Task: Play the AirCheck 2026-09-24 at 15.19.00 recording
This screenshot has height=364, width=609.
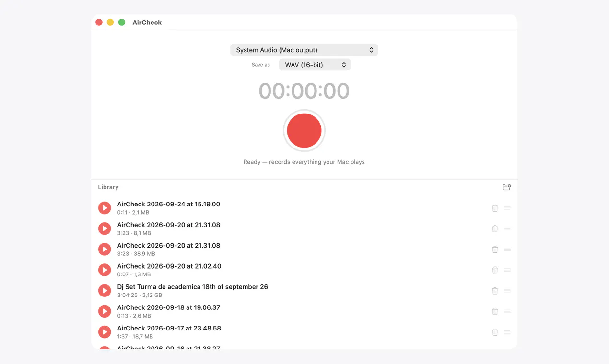Action: (105, 208)
